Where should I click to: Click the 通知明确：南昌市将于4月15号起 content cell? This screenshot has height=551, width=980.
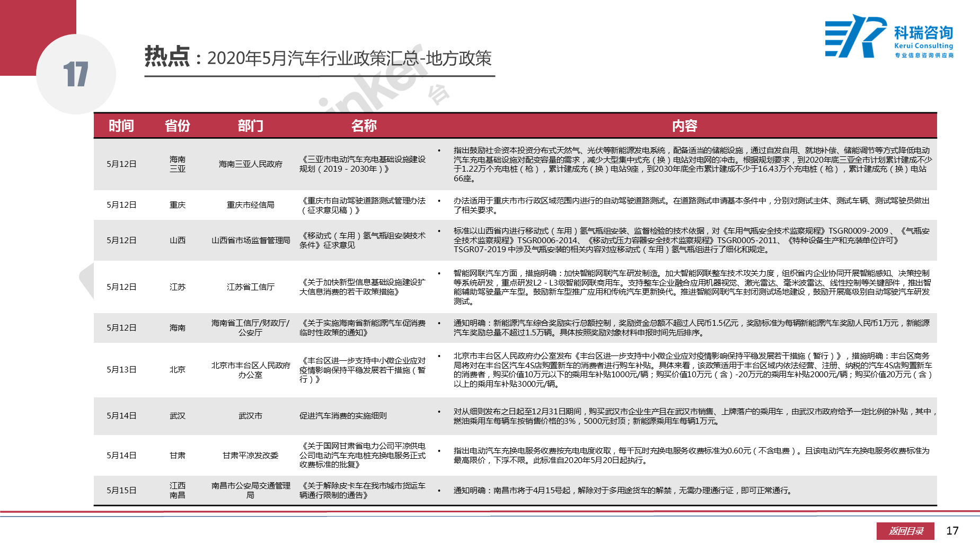623,491
